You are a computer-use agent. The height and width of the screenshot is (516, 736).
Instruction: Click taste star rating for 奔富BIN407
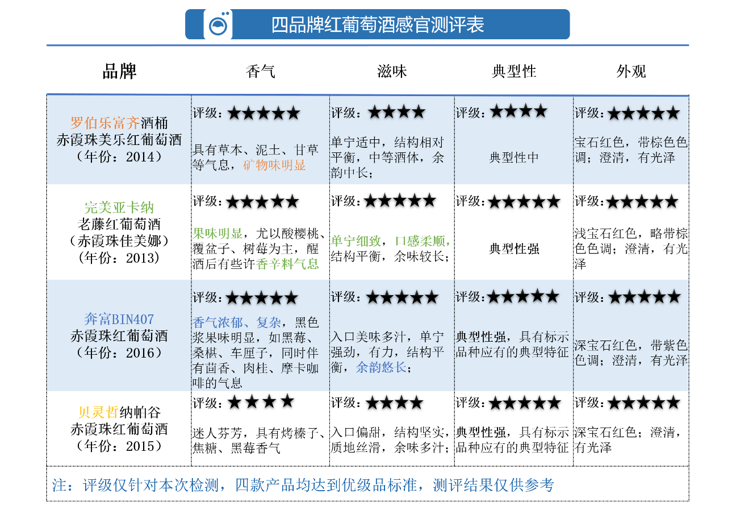click(x=402, y=297)
